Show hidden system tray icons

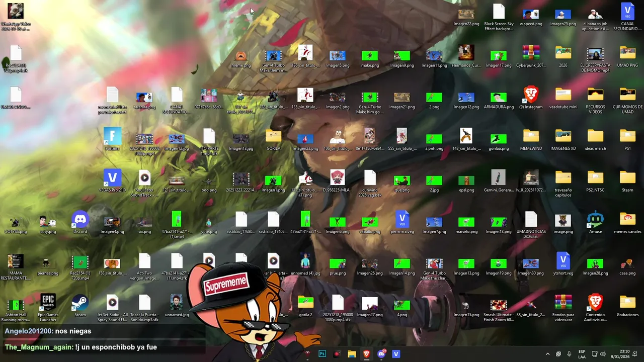548,354
